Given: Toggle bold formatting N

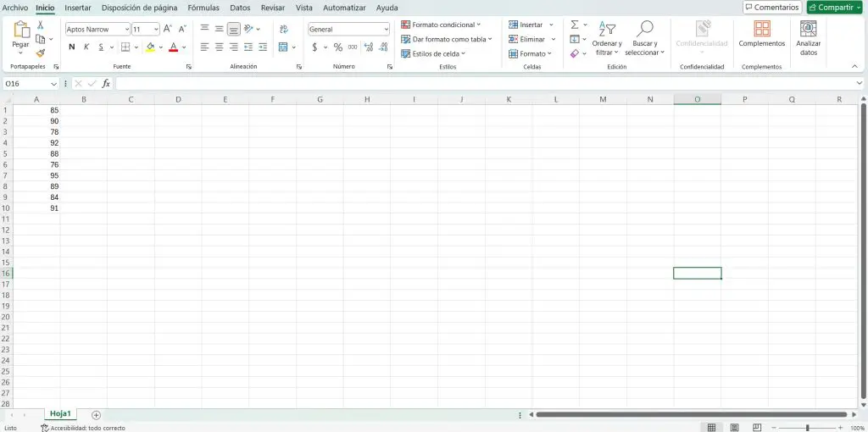Looking at the screenshot, I should pyautogui.click(x=71, y=47).
